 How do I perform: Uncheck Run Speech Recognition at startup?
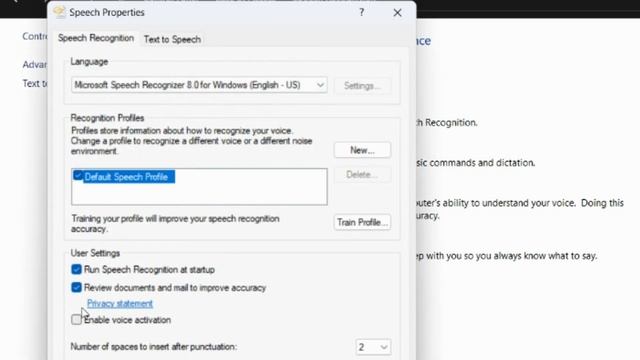point(76,269)
